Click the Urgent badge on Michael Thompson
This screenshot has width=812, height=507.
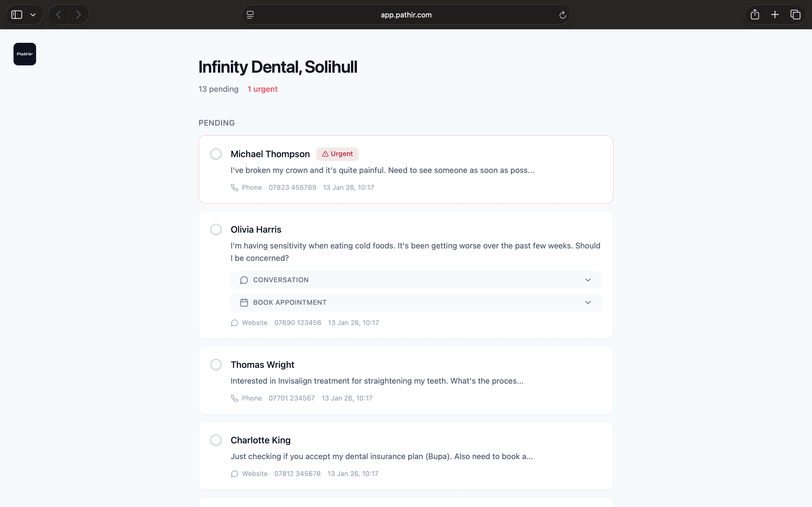tap(337, 154)
